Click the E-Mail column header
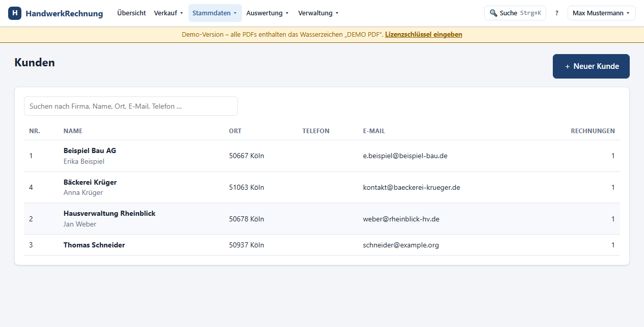 374,131
